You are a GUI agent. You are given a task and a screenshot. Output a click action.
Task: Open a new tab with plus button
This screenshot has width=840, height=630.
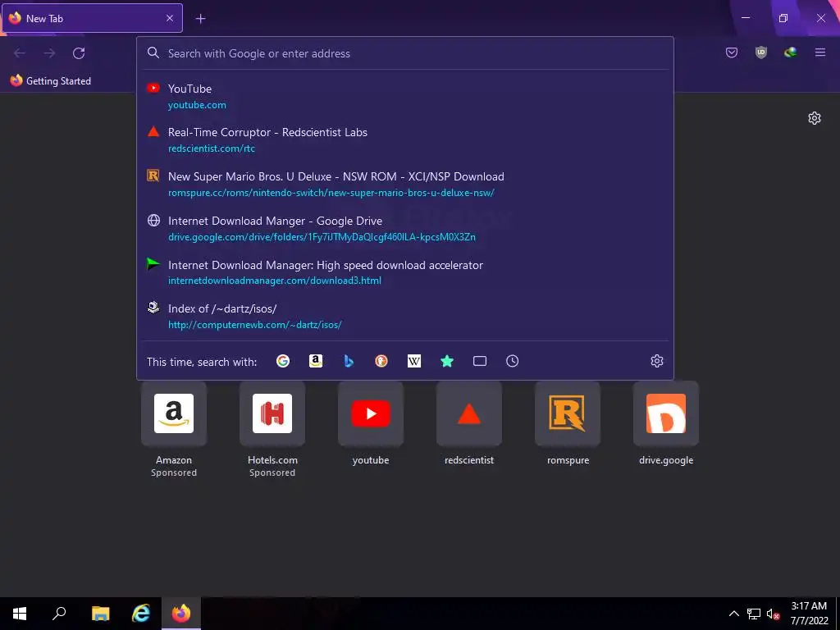pos(200,19)
